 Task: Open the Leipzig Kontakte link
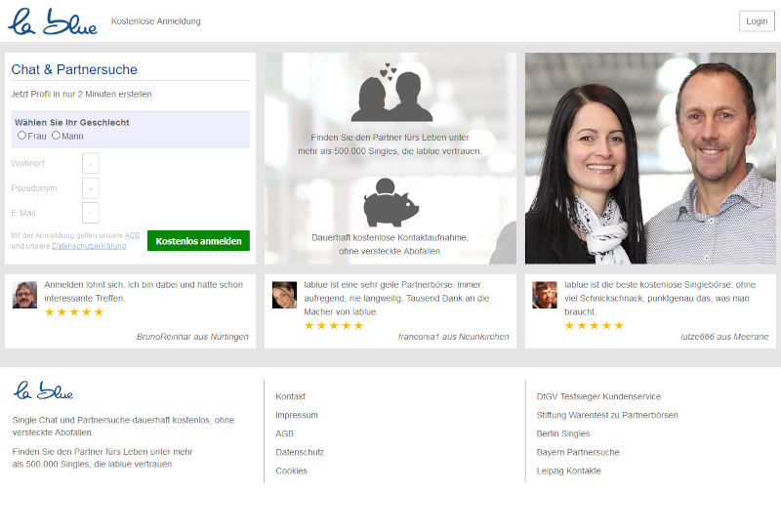pyautogui.click(x=568, y=471)
